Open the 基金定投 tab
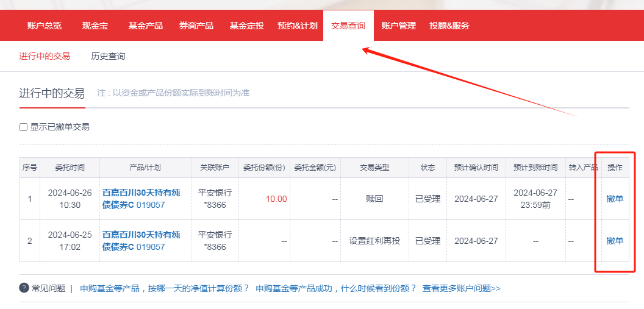The image size is (644, 309). pos(246,26)
